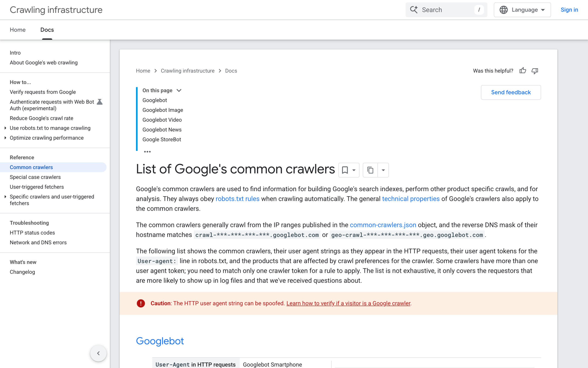Click the red caution exclamation icon

(141, 303)
